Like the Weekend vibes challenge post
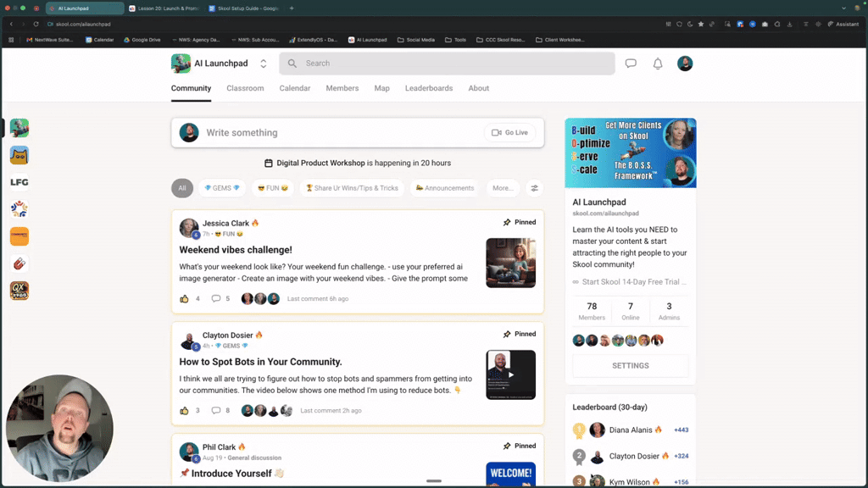 (184, 299)
